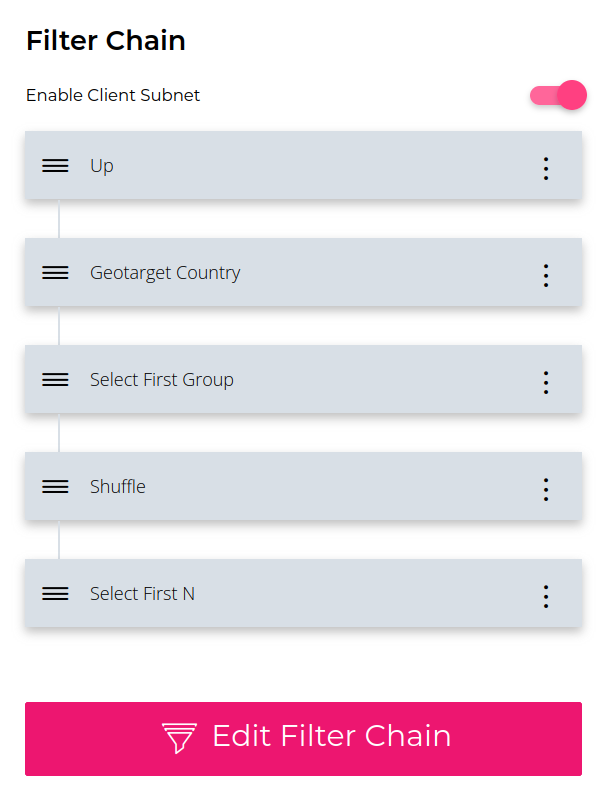The image size is (606, 804).
Task: Click the drag handle of the Up filter
Action: [x=55, y=165]
